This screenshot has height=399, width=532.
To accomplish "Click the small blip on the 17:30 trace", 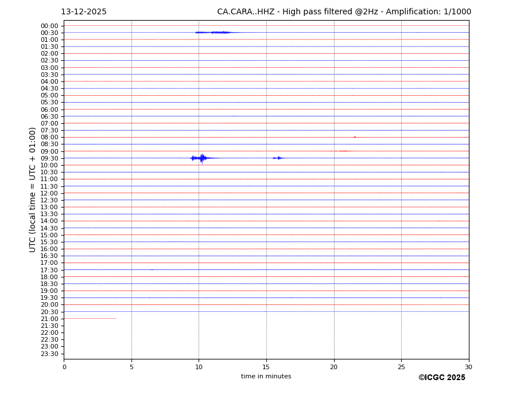I will 152,269.
